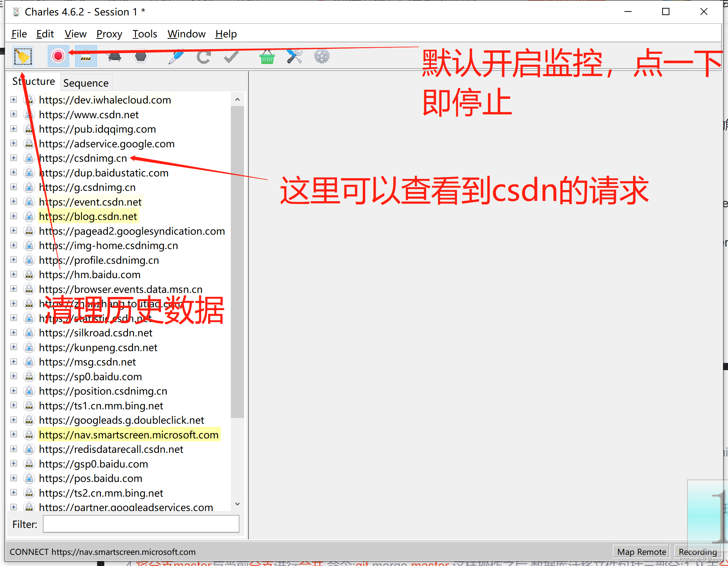Expand the hm.baidu.com host node
Viewport: 728px width, 566px height.
(14, 274)
